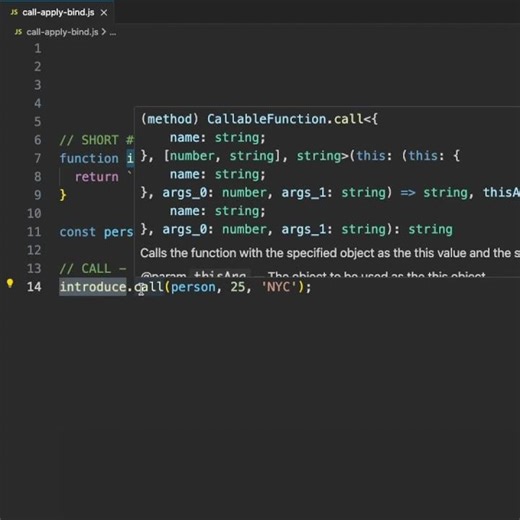
Task: Click the 'function' keyword on line 7
Action: [89, 158]
